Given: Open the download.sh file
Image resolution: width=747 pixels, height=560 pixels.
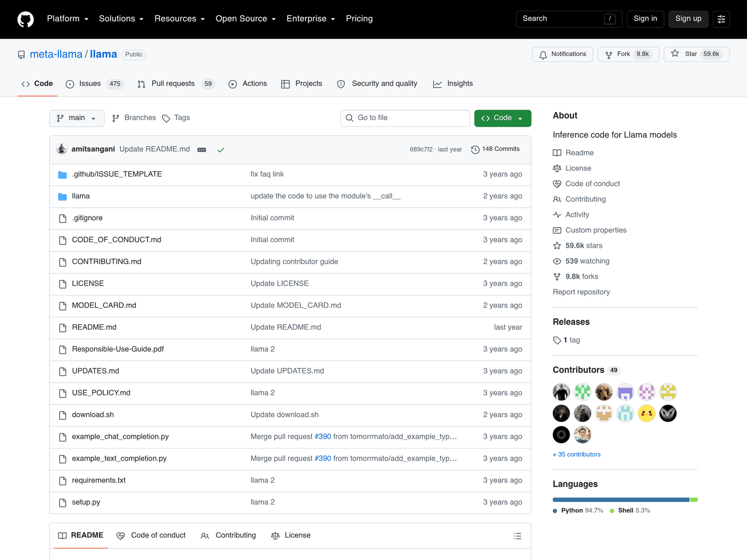Looking at the screenshot, I should (93, 415).
